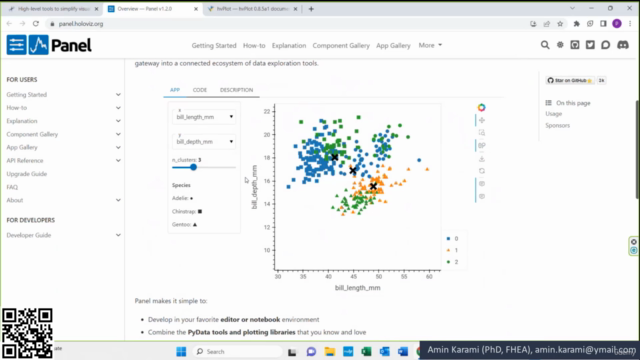640x360 pixels.
Task: Expand the Explanation sidebar section
Action: 118,121
